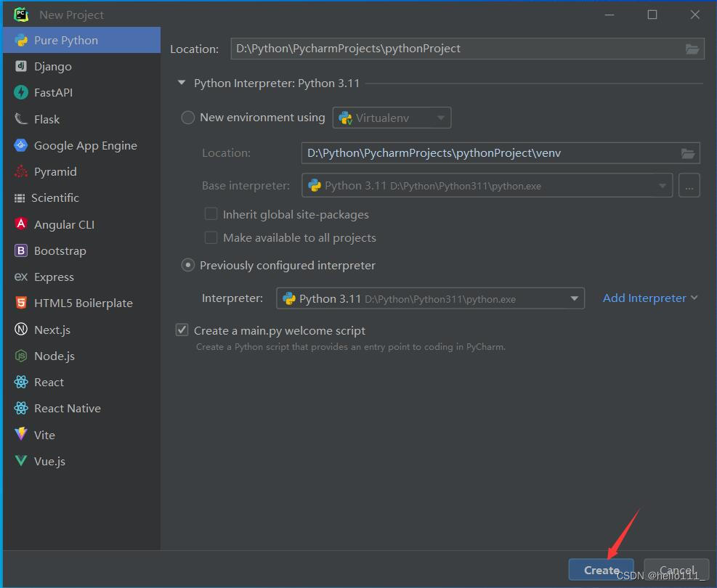Close the New Project dialog
The image size is (717, 588).
pyautogui.click(x=695, y=15)
